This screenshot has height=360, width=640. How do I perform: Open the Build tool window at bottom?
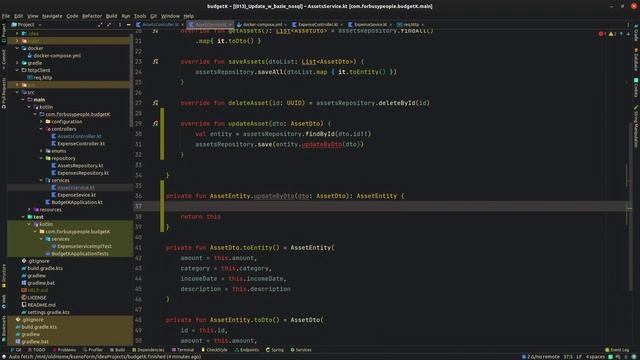pos(118,350)
